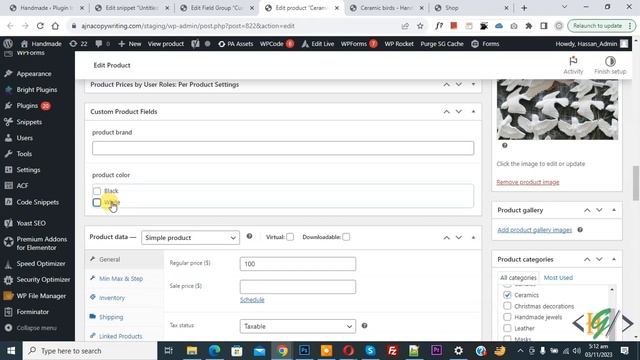
Task: Click the product brand text field
Action: (x=283, y=148)
